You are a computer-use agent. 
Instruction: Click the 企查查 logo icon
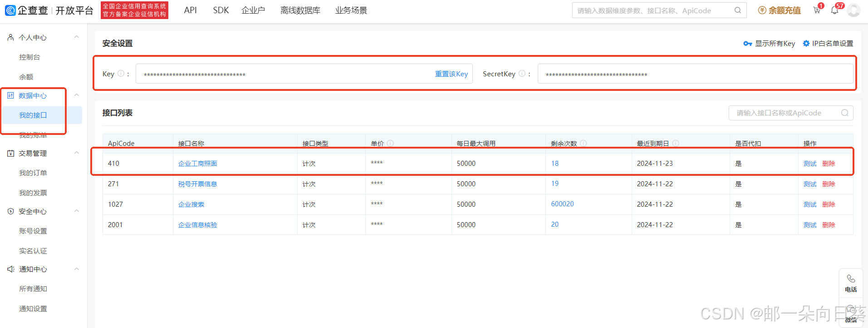(10, 10)
